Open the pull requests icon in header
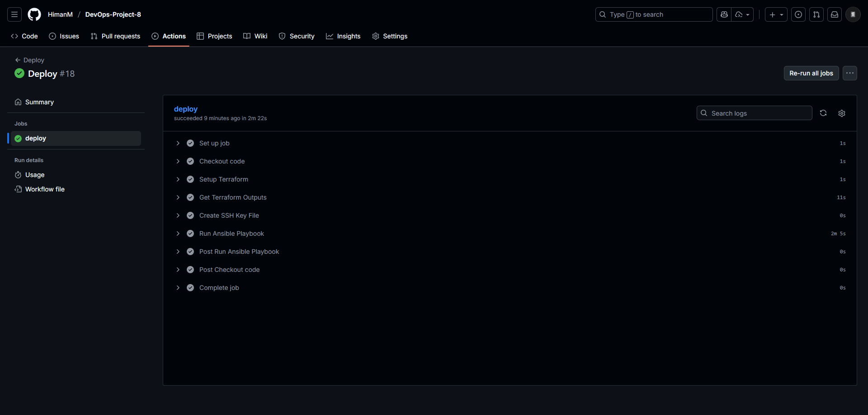 click(816, 14)
